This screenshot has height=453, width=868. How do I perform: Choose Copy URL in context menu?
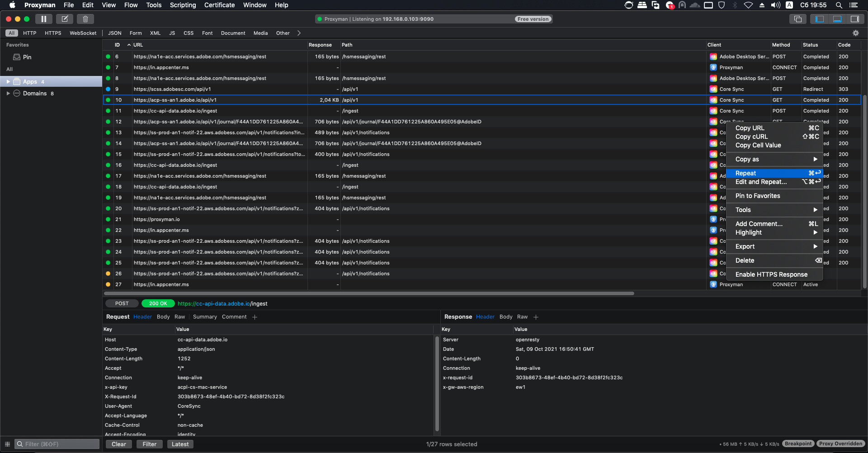coord(774,128)
